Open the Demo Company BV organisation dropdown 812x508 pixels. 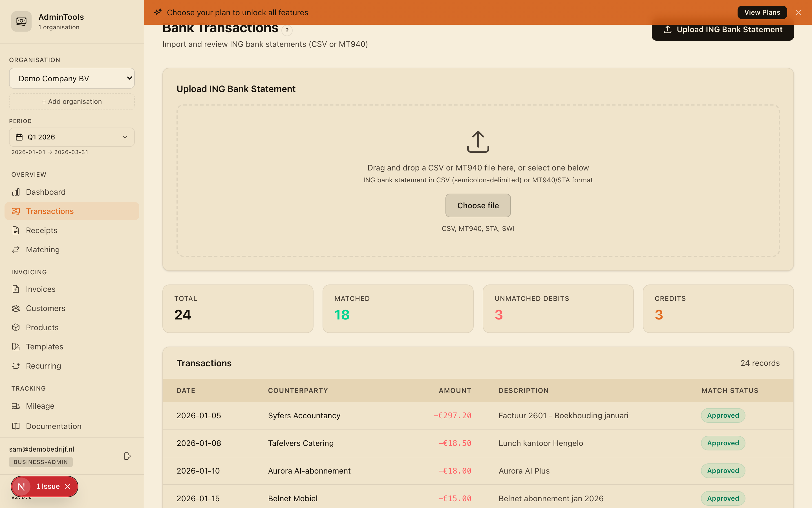coord(72,78)
